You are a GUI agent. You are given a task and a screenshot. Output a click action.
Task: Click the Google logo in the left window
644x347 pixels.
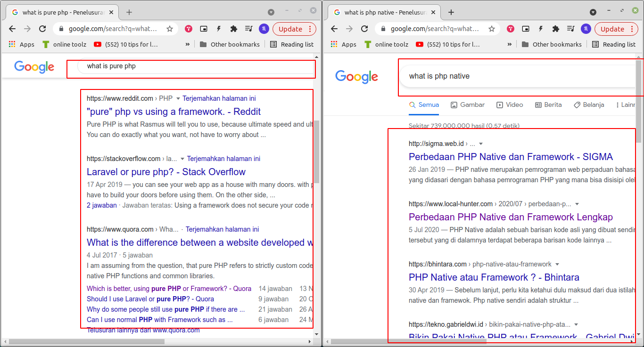point(34,67)
